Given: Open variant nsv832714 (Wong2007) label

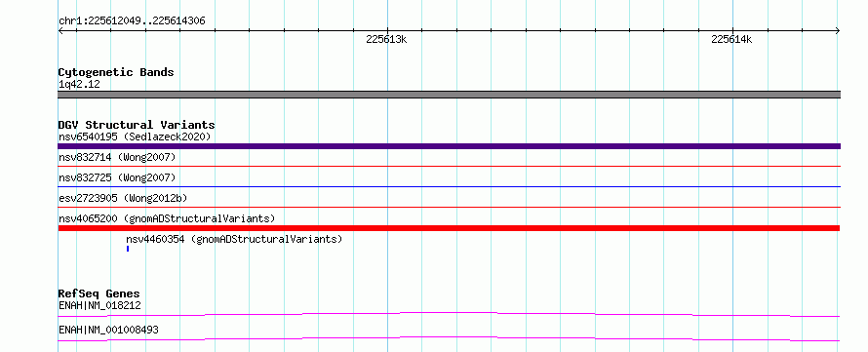Looking at the screenshot, I should click(117, 158).
